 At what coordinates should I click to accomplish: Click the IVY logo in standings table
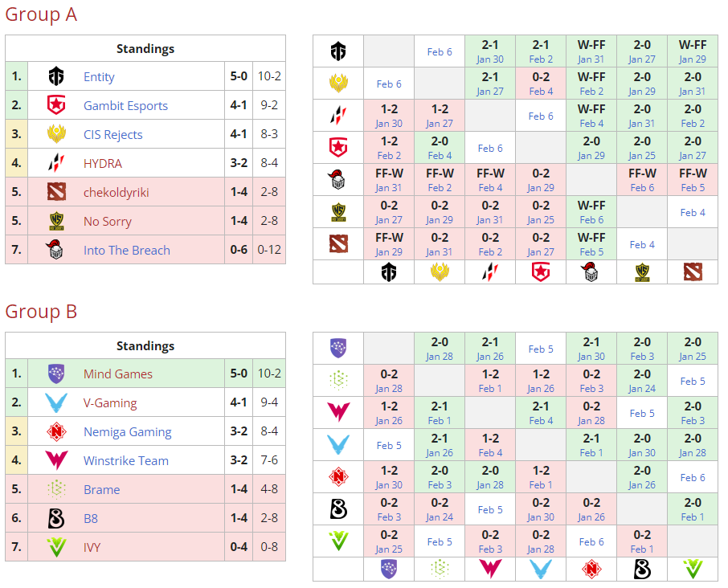pos(55,548)
